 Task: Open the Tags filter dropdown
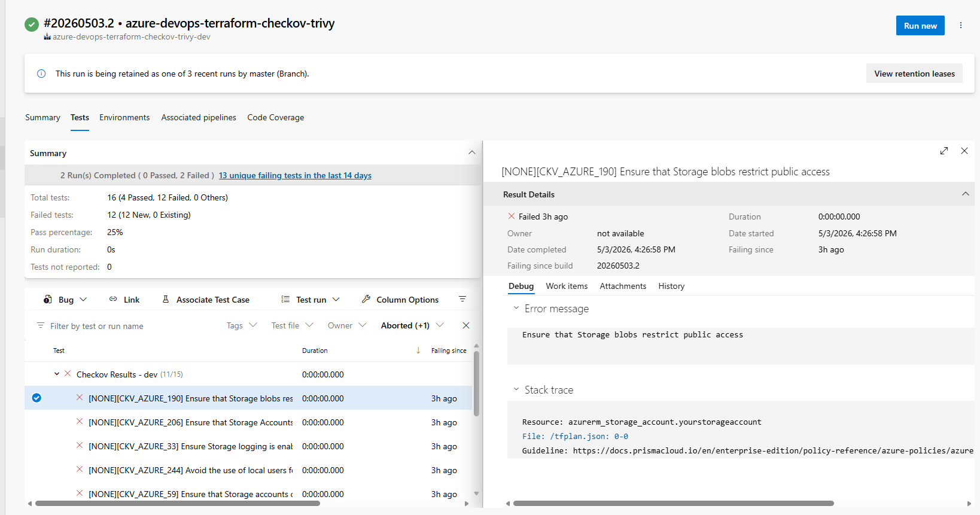(x=242, y=325)
